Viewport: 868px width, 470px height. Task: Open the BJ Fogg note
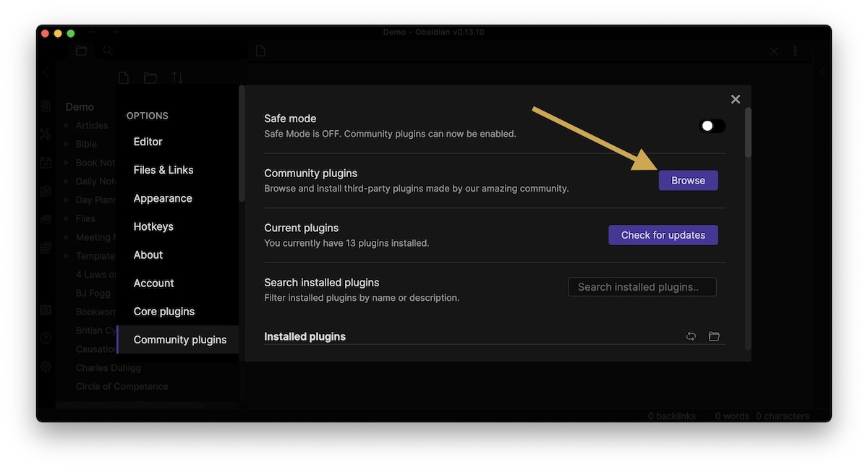point(93,293)
